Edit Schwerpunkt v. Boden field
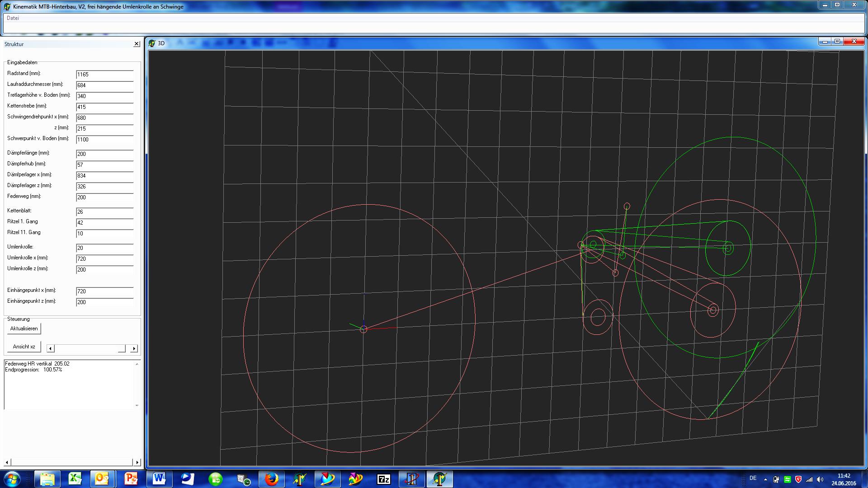 pos(105,140)
